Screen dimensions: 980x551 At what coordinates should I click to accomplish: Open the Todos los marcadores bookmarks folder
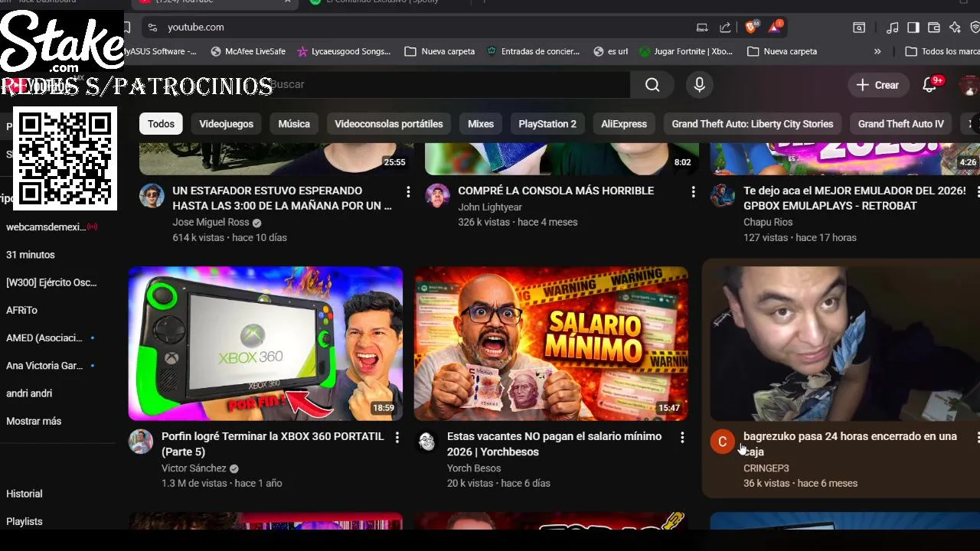click(x=942, y=51)
